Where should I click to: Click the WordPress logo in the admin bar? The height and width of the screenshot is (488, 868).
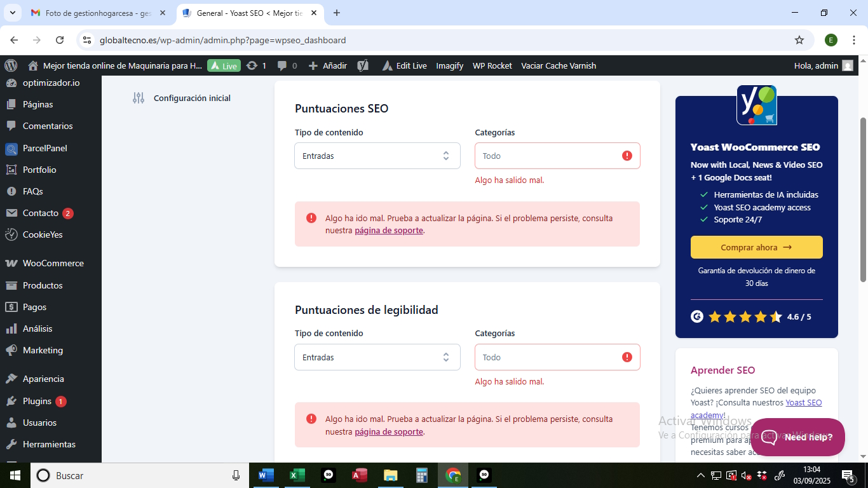click(x=11, y=65)
